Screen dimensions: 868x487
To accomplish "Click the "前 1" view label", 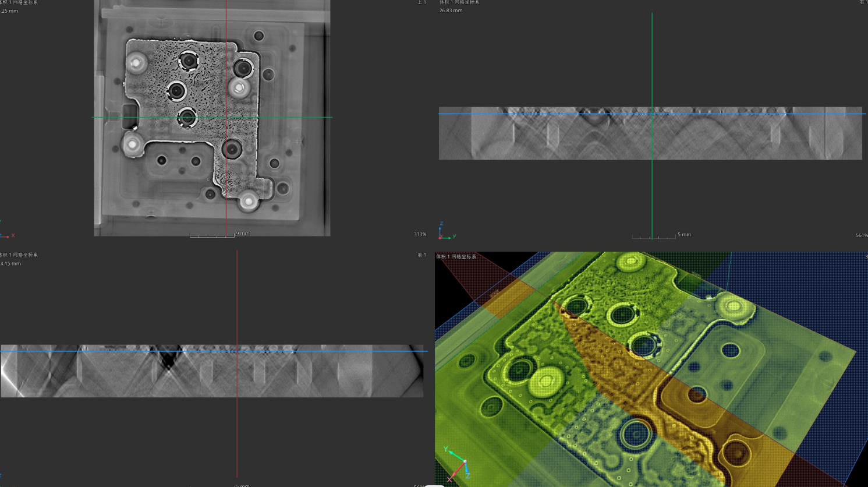I will pos(422,255).
